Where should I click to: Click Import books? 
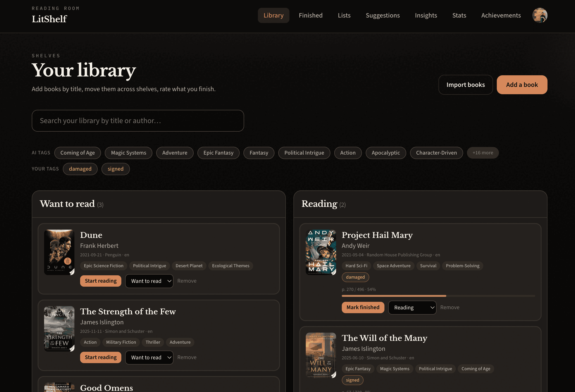(465, 85)
